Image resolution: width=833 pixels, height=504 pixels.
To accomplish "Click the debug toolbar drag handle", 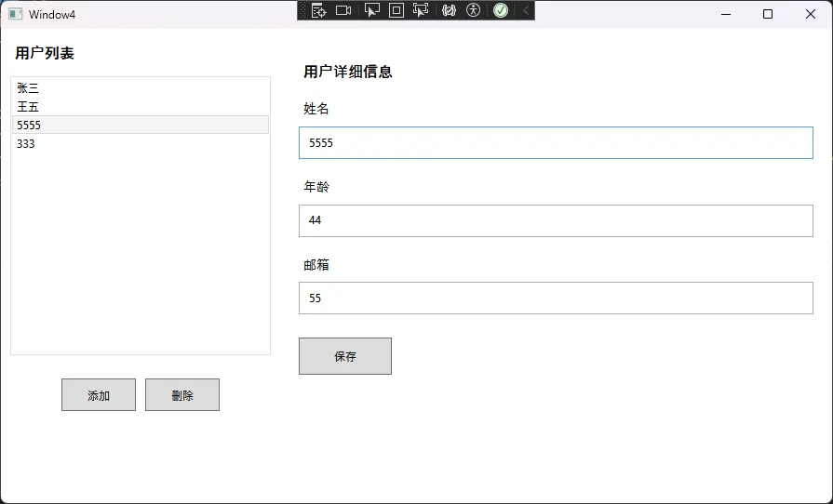I will [x=302, y=10].
